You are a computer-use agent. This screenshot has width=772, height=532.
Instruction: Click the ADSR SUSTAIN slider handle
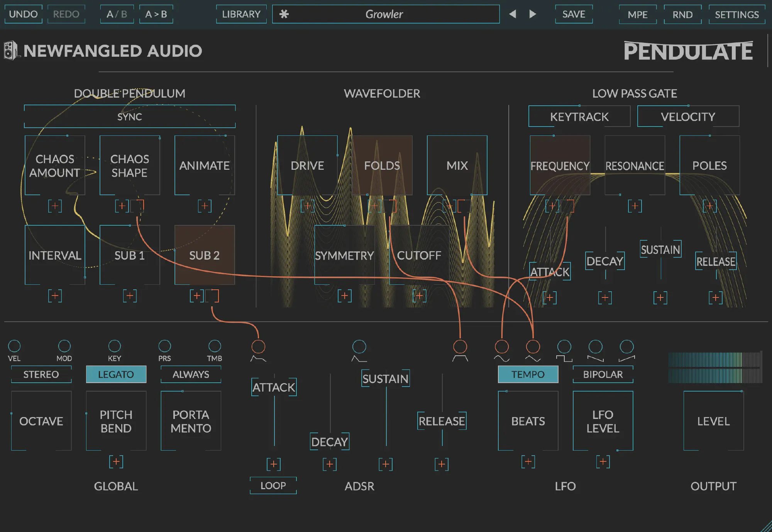pos(385,379)
